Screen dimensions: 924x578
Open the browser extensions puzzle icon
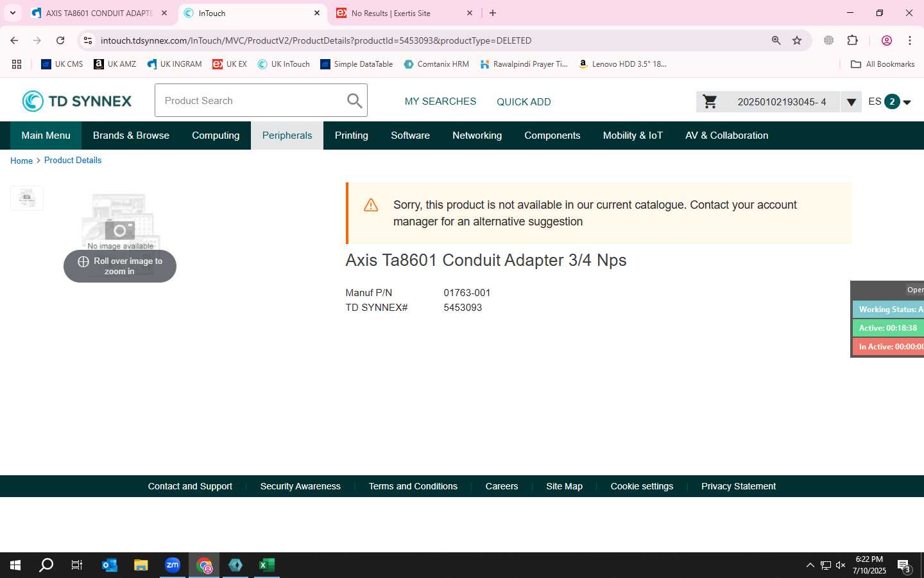point(852,40)
